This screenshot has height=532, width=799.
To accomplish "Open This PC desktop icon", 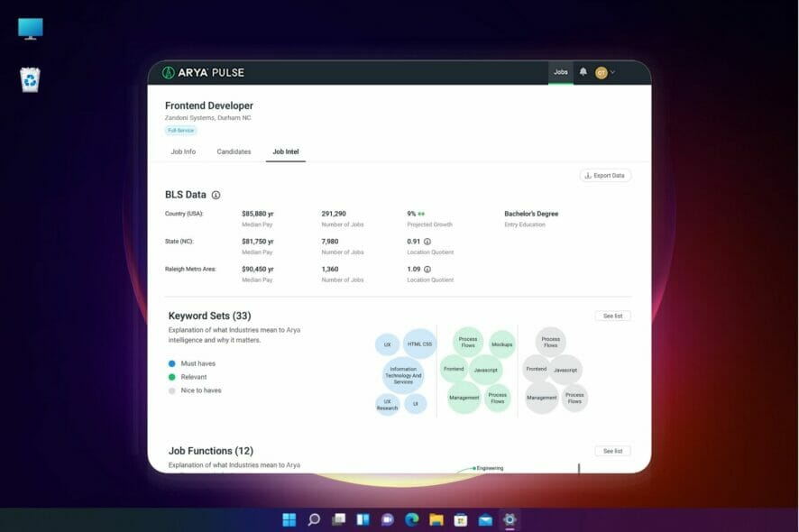I will coord(30,29).
